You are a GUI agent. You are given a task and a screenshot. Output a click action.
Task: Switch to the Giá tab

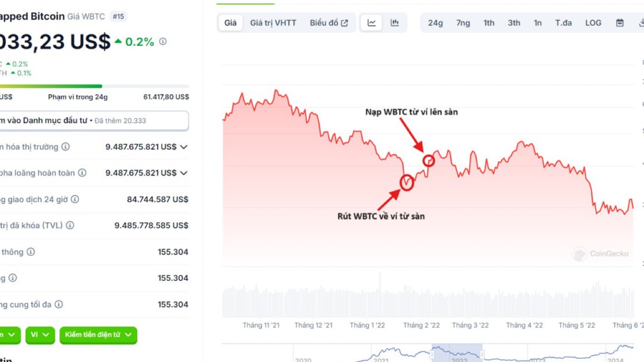coord(231,23)
